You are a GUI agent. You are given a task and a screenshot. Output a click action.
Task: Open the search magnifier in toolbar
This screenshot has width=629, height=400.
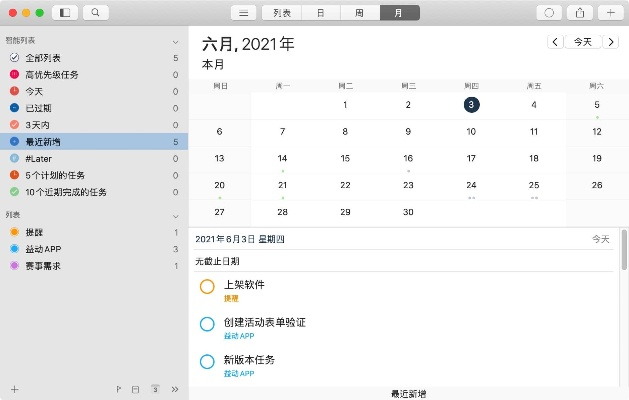click(x=95, y=13)
